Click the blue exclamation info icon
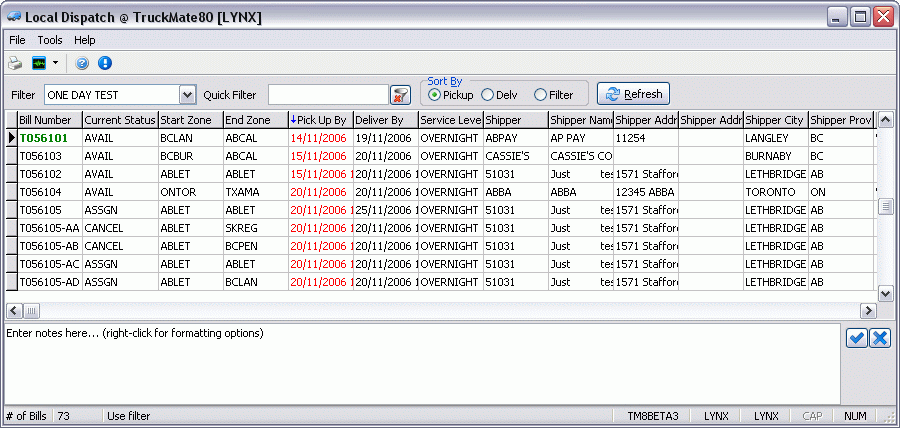The height and width of the screenshot is (428, 900). click(104, 63)
